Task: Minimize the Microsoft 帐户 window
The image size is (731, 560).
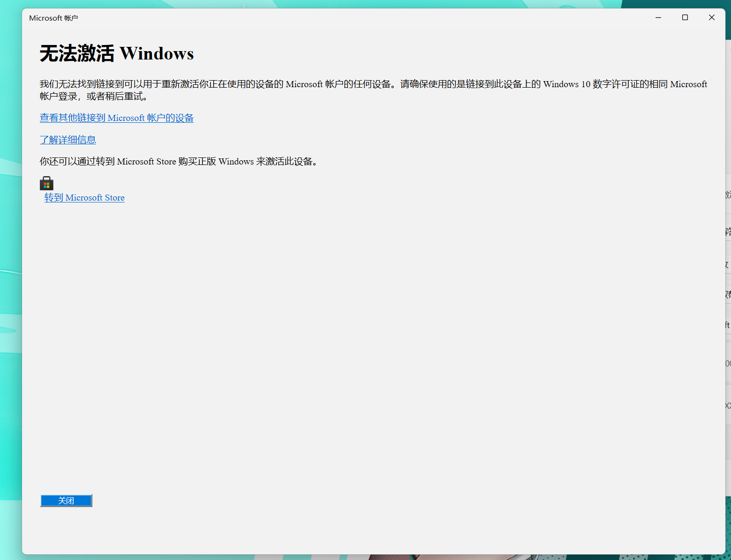Action: tap(658, 17)
